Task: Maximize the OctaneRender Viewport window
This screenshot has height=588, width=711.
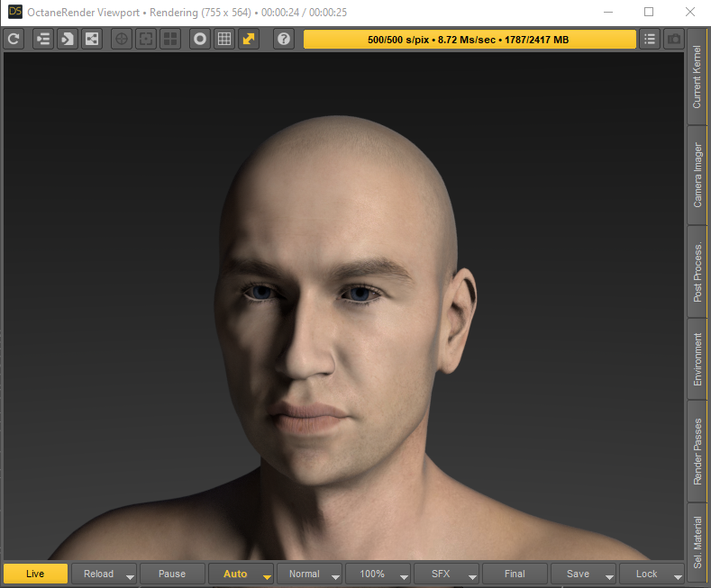Action: 649,12
